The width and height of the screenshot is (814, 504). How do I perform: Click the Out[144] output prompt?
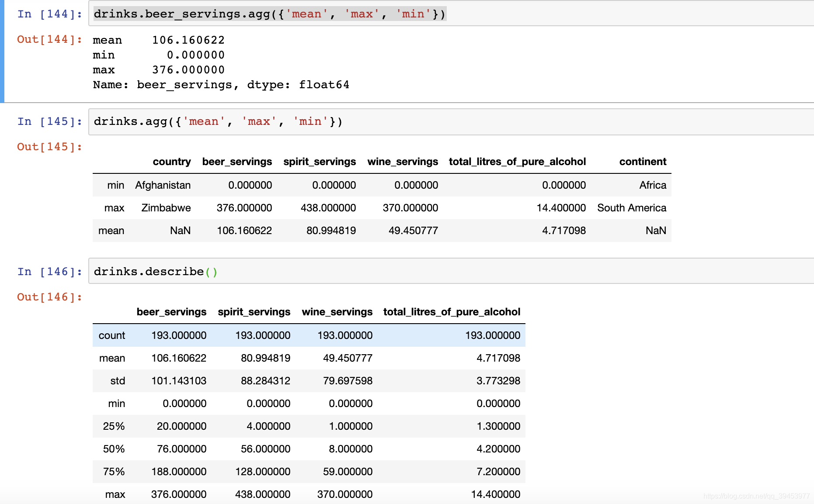click(x=49, y=39)
